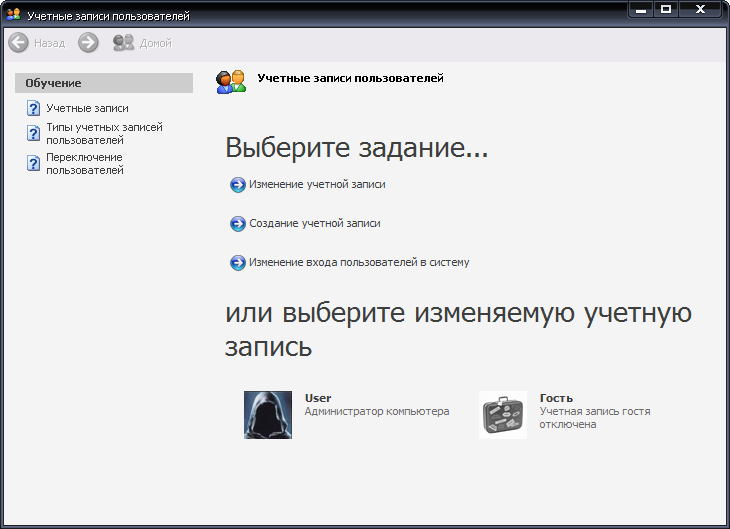
Task: Click the 'Выберите задание...' heading
Action: (x=357, y=148)
